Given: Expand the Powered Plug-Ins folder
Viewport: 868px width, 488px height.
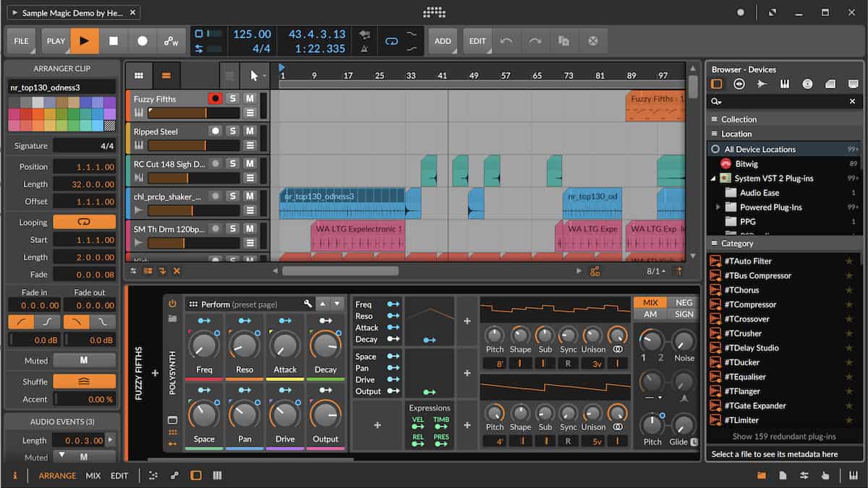Looking at the screenshot, I should (x=718, y=207).
